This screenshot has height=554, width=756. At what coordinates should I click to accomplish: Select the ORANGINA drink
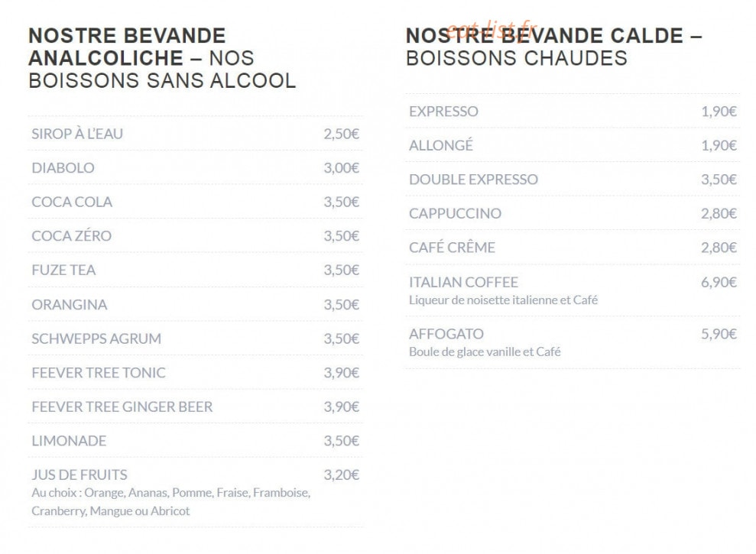(195, 304)
